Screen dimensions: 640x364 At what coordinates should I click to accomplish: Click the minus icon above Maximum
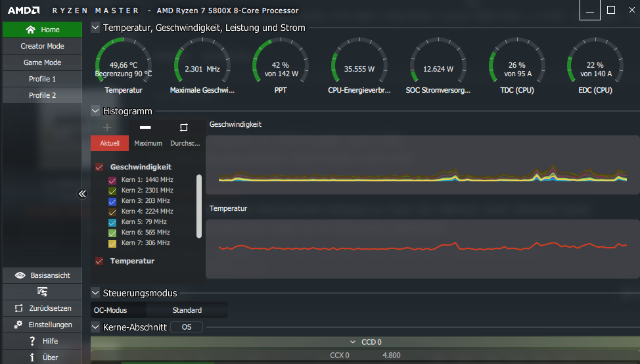pyautogui.click(x=145, y=127)
